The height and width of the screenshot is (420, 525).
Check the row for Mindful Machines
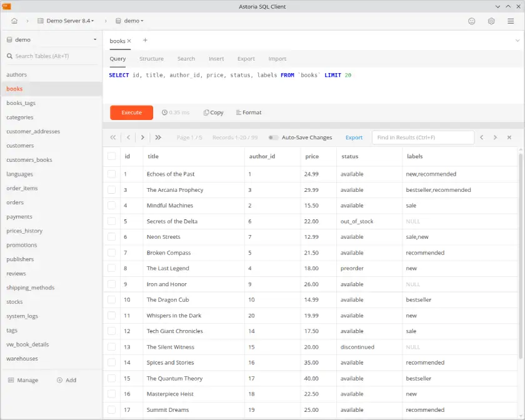(111, 205)
